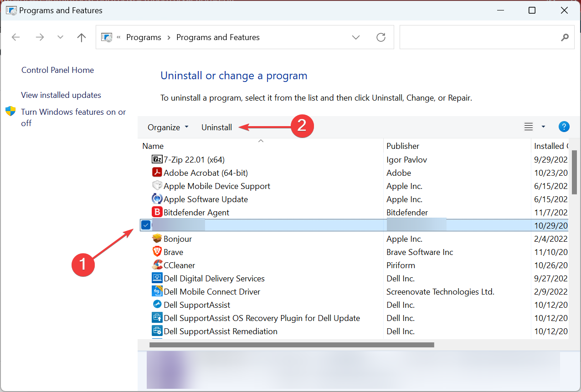The image size is (581, 392).
Task: Open Turn Windows features on or off
Action: tap(73, 117)
